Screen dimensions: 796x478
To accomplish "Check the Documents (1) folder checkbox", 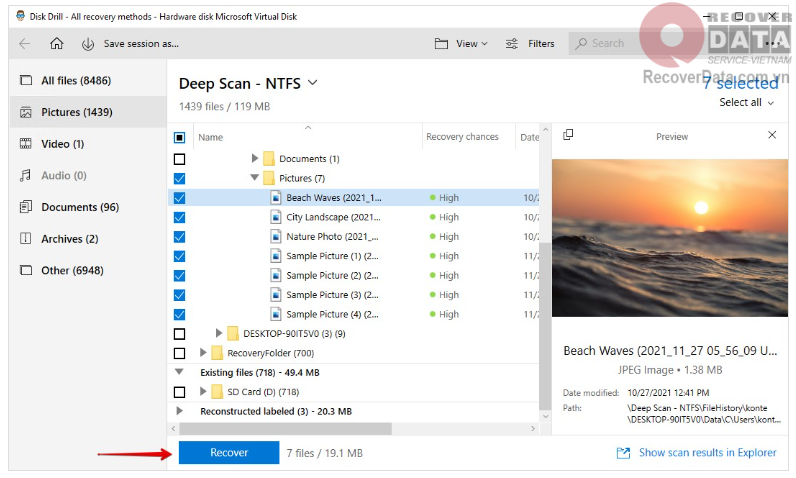I will (x=180, y=159).
